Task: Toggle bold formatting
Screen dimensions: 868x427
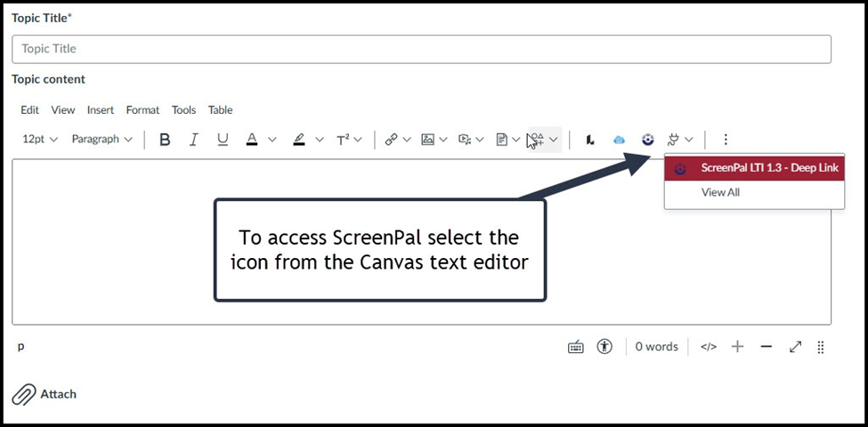Action: tap(164, 140)
